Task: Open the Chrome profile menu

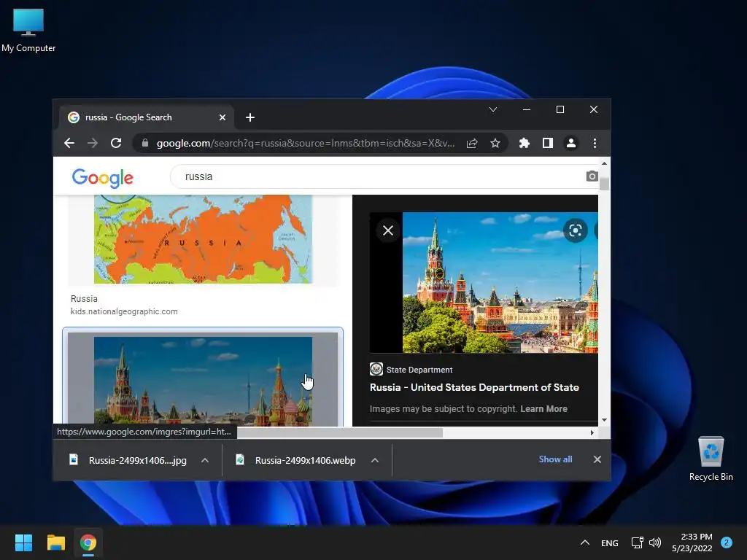Action: click(x=570, y=143)
